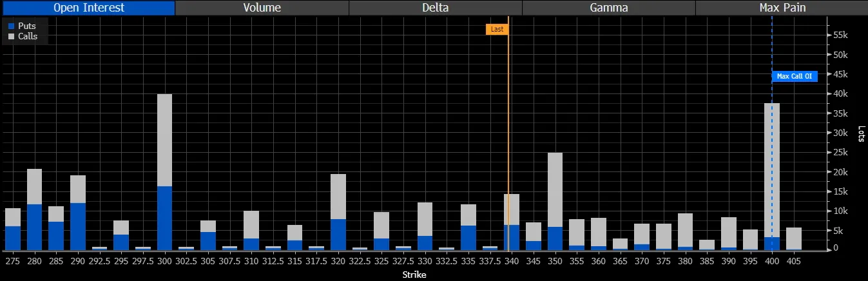Image resolution: width=868 pixels, height=281 pixels.
Task: Select the bar at strike 310
Action: point(251,230)
